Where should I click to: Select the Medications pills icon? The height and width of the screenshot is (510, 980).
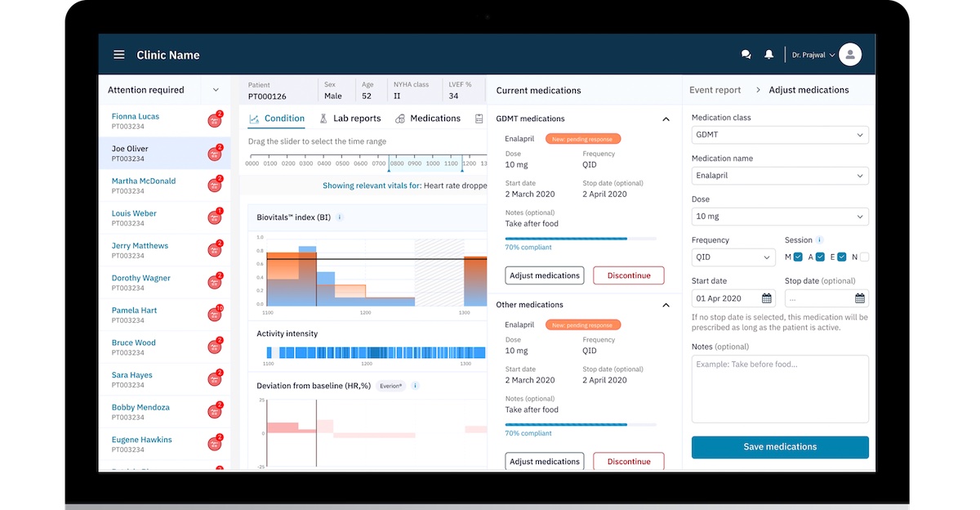click(x=400, y=118)
